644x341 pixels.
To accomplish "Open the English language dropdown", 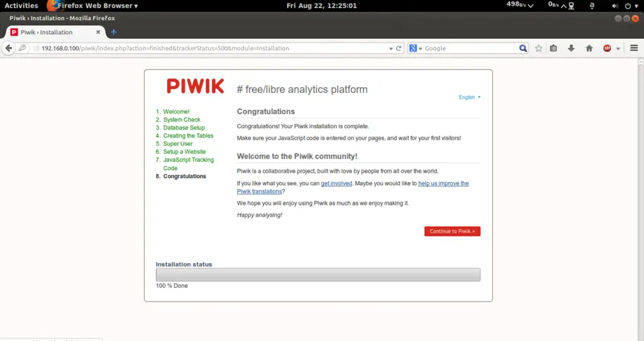I will (469, 97).
